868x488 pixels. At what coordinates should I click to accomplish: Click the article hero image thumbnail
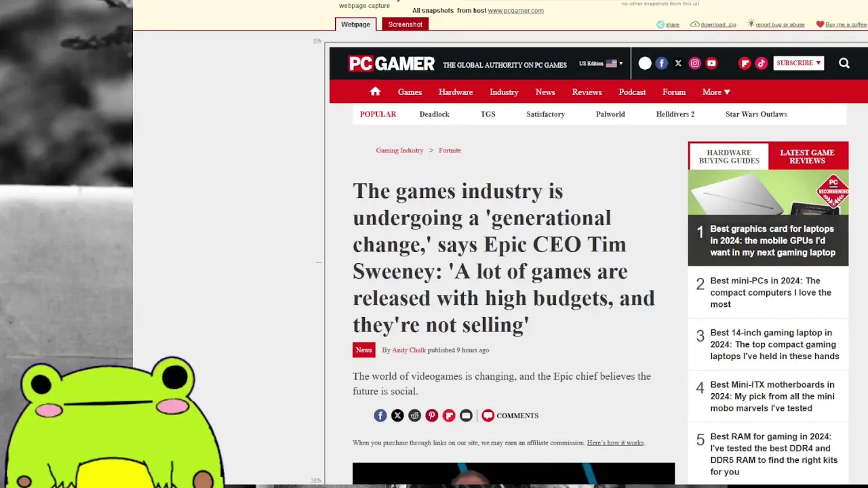[513, 474]
